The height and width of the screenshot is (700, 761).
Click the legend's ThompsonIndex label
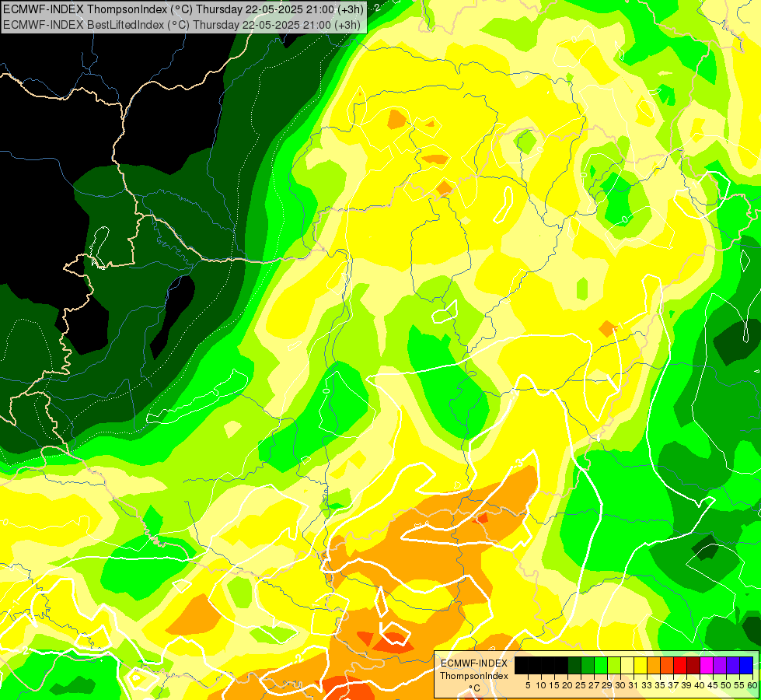click(x=474, y=676)
